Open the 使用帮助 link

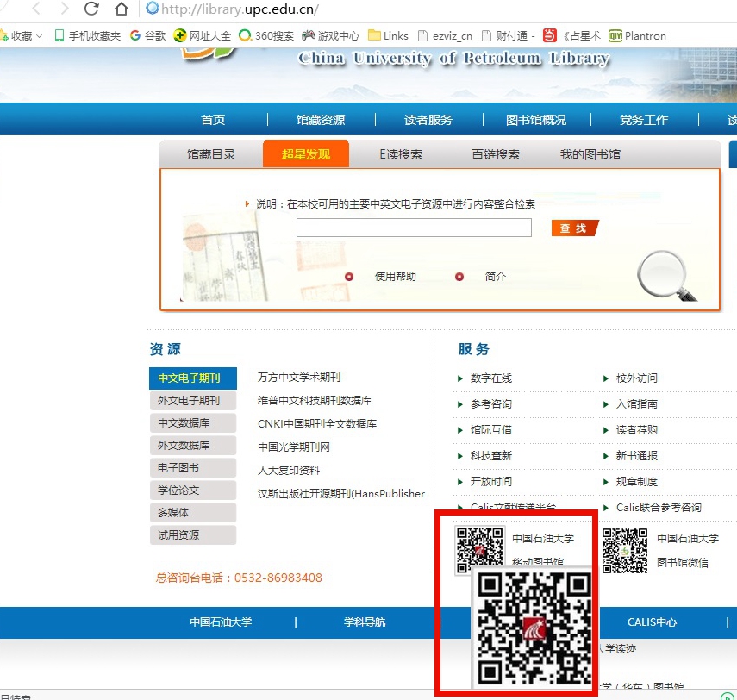pyautogui.click(x=396, y=277)
